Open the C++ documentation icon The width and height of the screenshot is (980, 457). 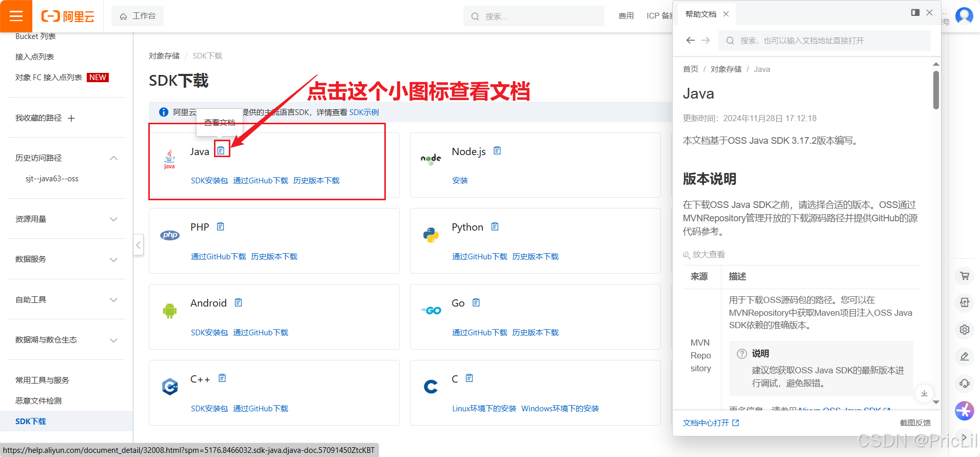(x=222, y=378)
